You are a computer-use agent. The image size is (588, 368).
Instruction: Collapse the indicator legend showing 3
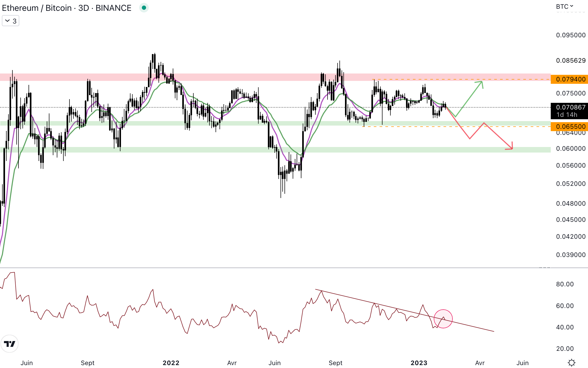pyautogui.click(x=11, y=21)
